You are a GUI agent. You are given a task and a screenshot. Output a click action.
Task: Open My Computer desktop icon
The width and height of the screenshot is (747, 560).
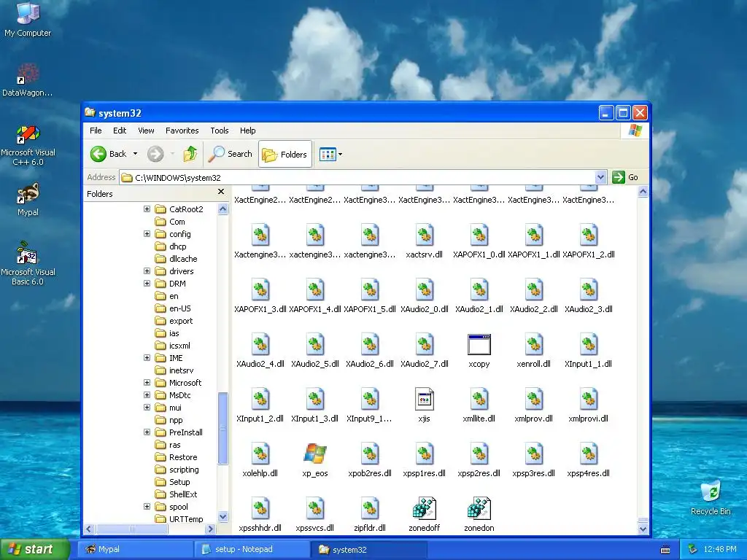pos(28,19)
